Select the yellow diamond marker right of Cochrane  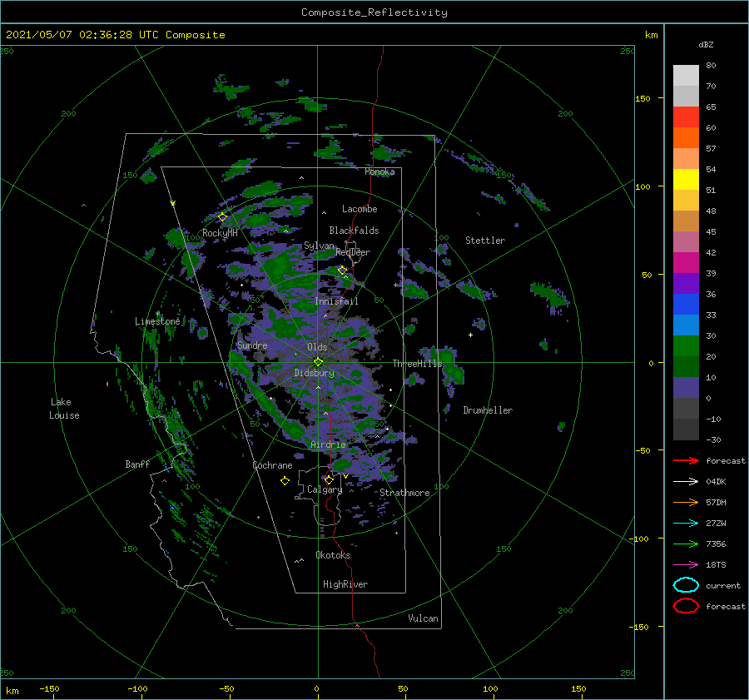(285, 481)
